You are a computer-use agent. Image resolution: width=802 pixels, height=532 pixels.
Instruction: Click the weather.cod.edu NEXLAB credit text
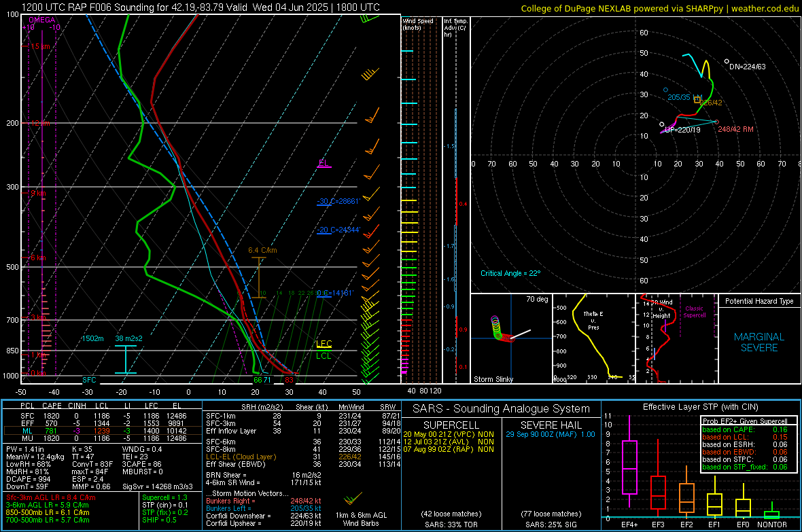click(660, 8)
